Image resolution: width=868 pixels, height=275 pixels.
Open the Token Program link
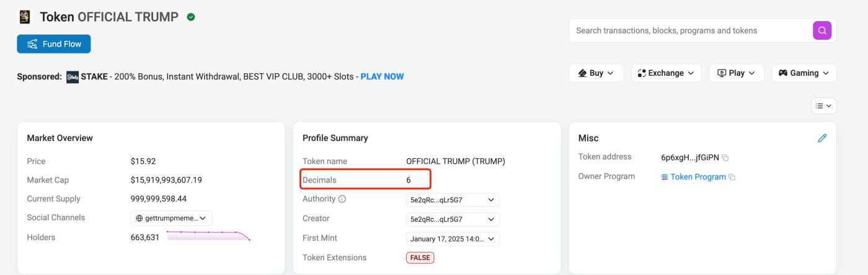click(x=697, y=177)
